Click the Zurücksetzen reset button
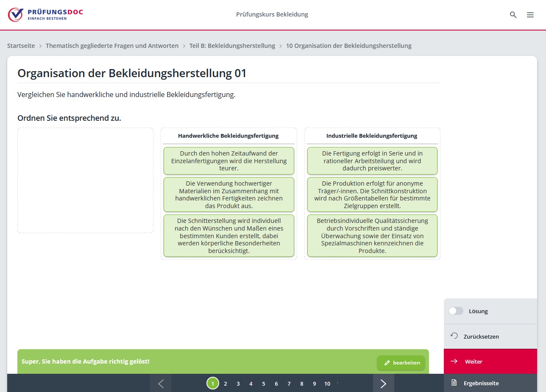Image resolution: width=546 pixels, height=392 pixels. tap(490, 336)
